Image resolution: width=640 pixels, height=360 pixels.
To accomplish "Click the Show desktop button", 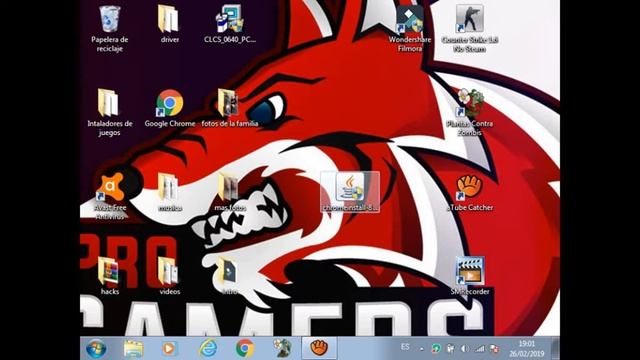I will pyautogui.click(x=556, y=349).
